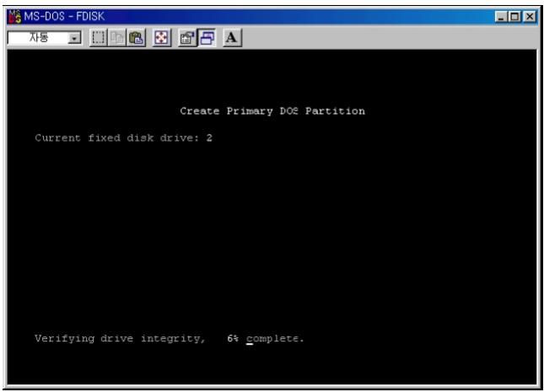This screenshot has width=544, height=392.
Task: Open the font size dropdown arrow
Action: pyautogui.click(x=74, y=38)
